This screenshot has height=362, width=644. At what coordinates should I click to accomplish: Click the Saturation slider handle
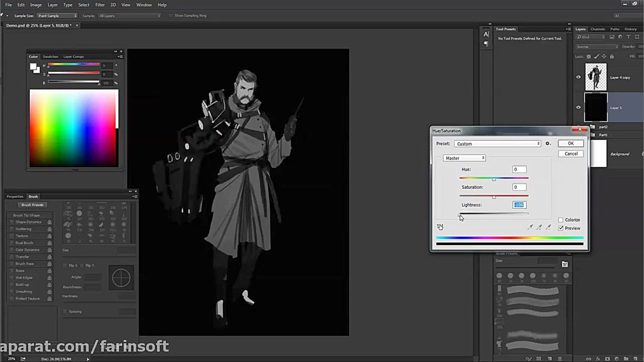(494, 197)
